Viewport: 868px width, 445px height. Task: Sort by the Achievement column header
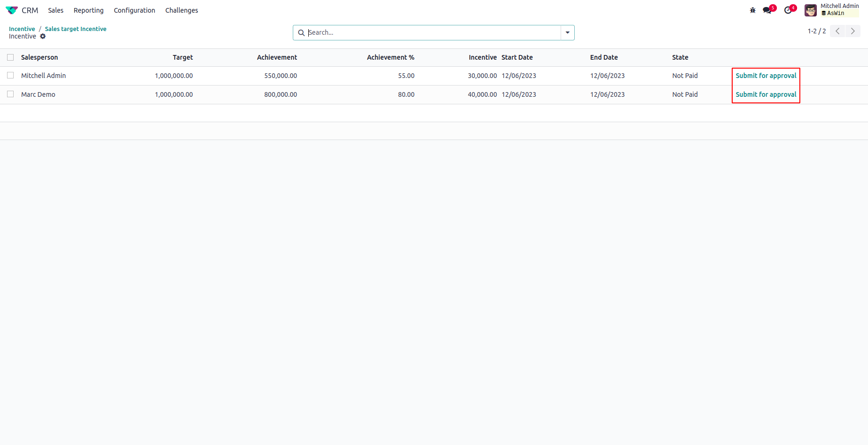click(277, 57)
